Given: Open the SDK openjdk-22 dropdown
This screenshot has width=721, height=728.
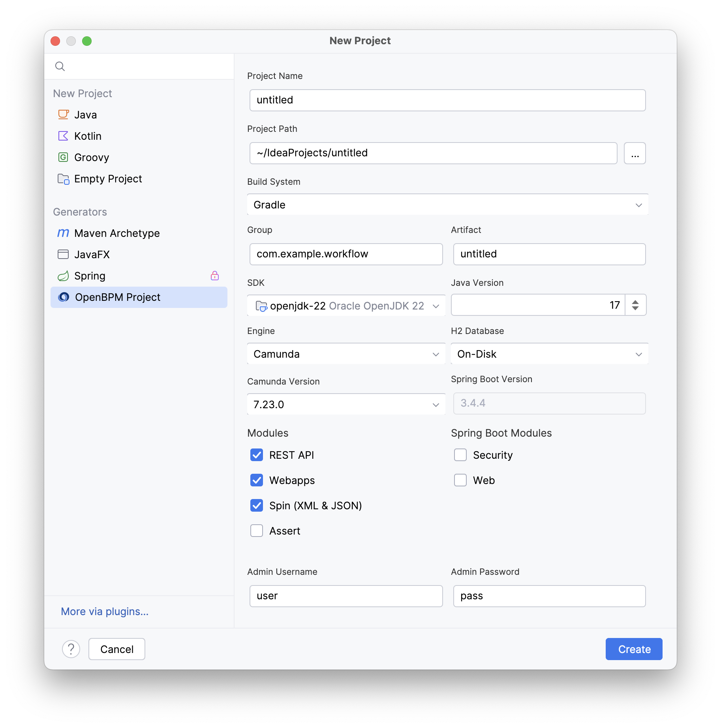Looking at the screenshot, I should tap(346, 306).
